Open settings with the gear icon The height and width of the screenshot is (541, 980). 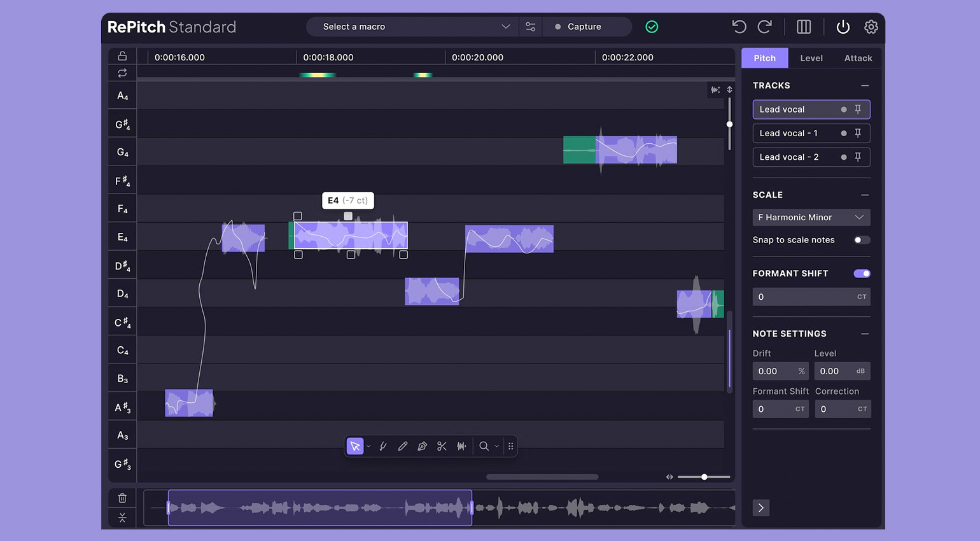[x=871, y=27]
